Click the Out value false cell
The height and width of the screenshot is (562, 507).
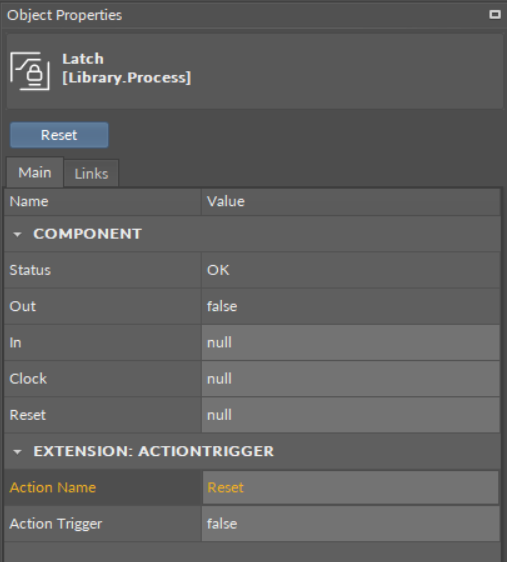(x=351, y=306)
